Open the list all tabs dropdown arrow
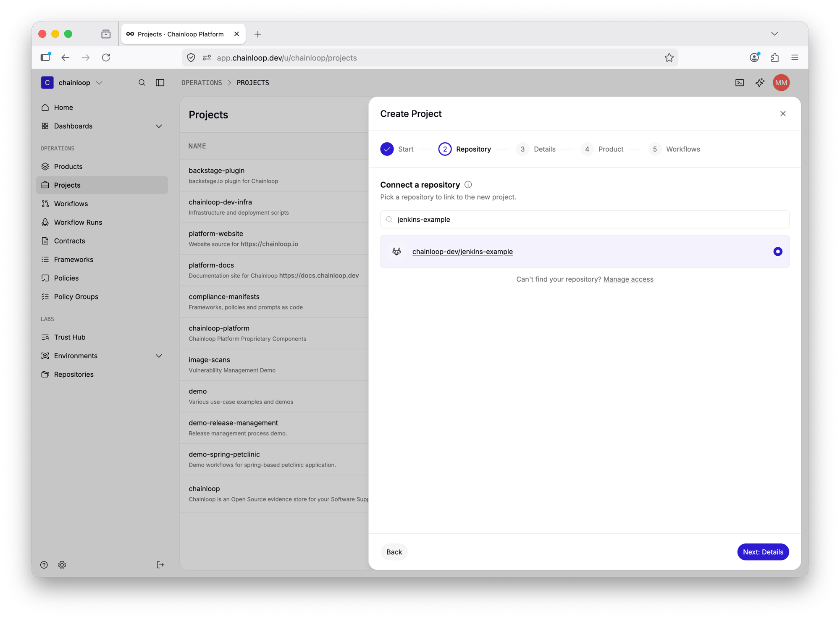This screenshot has height=619, width=840. pos(774,34)
